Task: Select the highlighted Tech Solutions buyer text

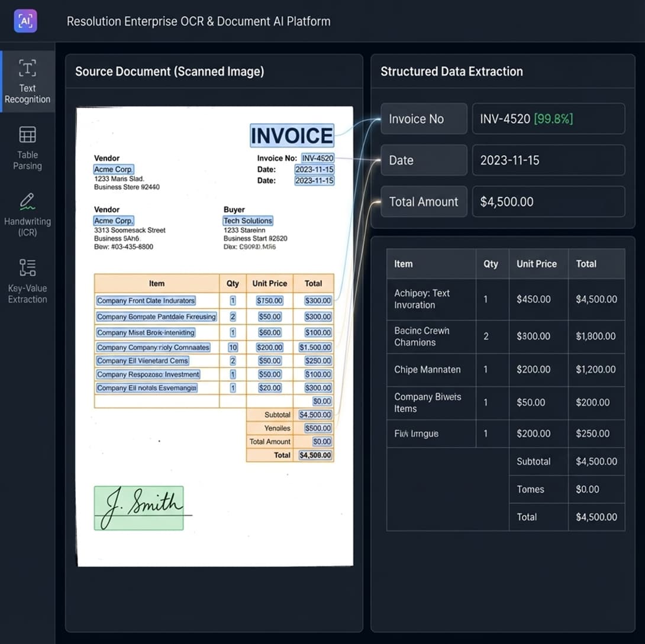Action: 248,221
